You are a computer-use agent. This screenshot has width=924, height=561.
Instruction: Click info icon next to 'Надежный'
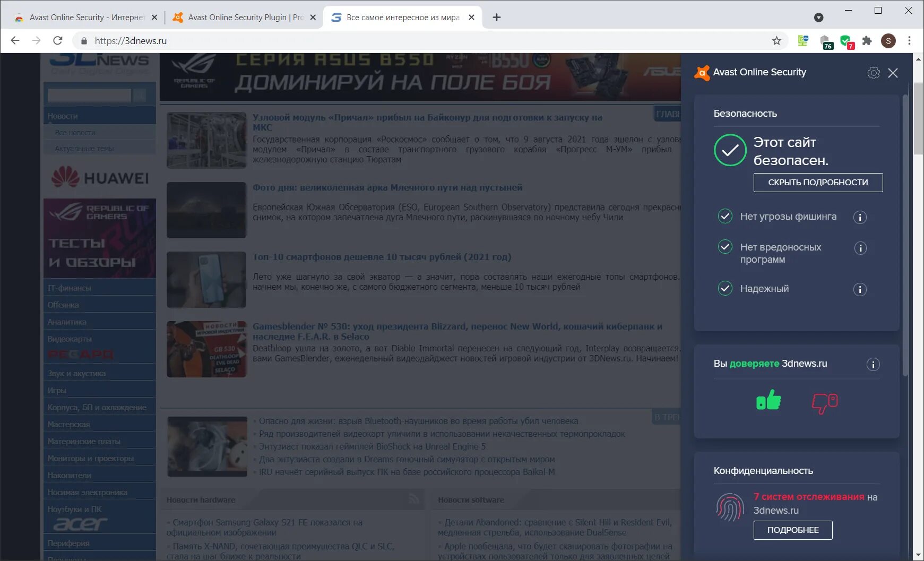click(860, 289)
